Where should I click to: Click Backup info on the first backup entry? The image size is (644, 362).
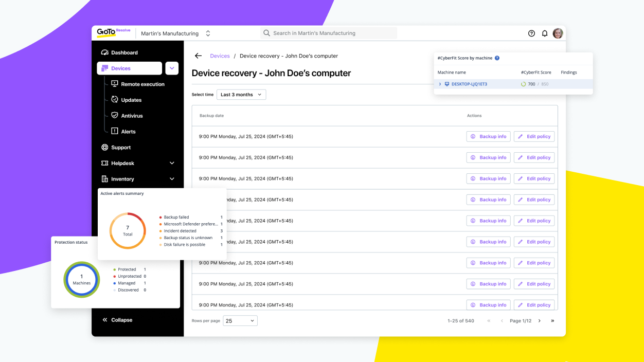pyautogui.click(x=488, y=136)
